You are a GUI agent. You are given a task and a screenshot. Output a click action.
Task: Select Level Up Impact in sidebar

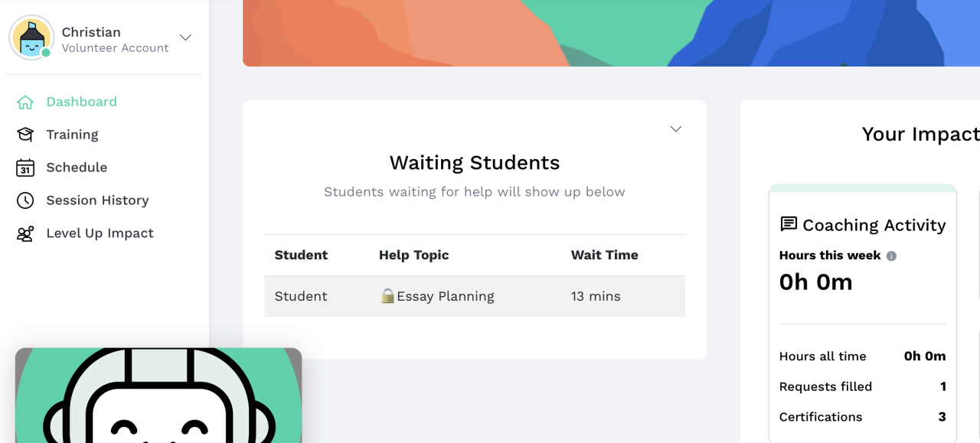tap(100, 233)
